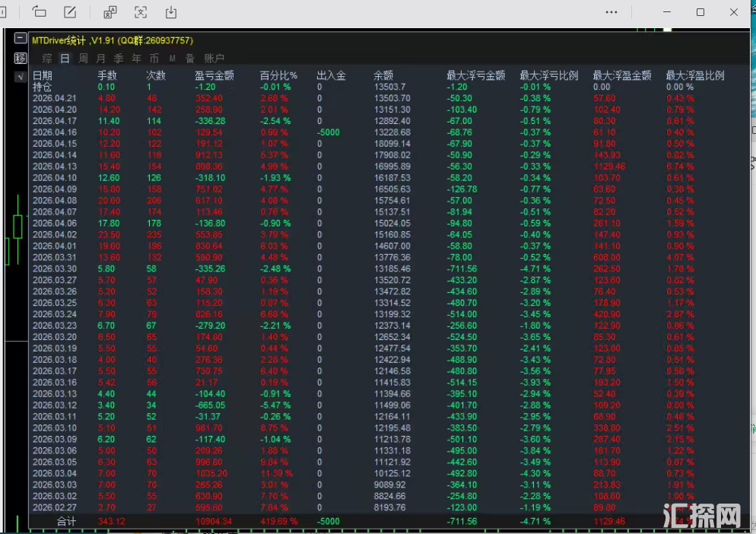Viewport: 756px width, 534px height.
Task: Select the 日 daily tab
Action: click(65, 59)
